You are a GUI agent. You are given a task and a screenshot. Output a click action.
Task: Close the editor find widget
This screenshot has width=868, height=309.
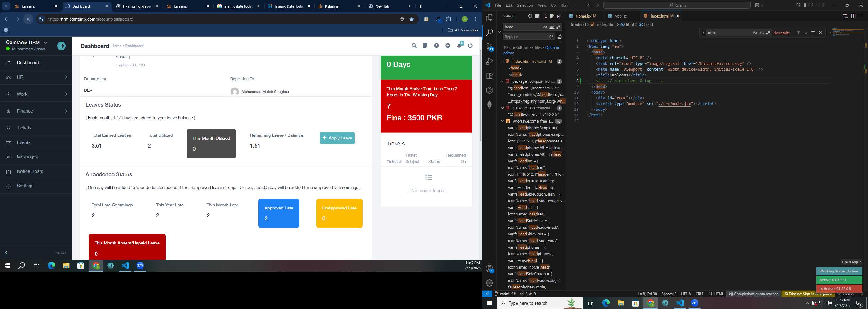pos(821,33)
